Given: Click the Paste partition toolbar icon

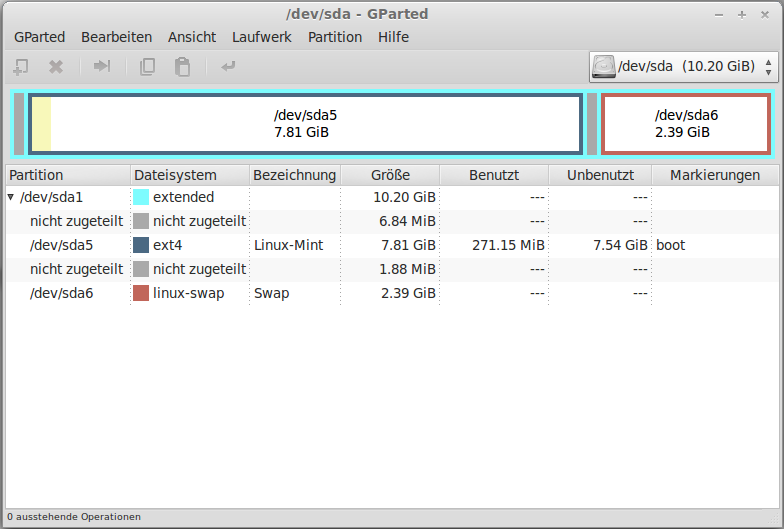Looking at the screenshot, I should pos(182,67).
